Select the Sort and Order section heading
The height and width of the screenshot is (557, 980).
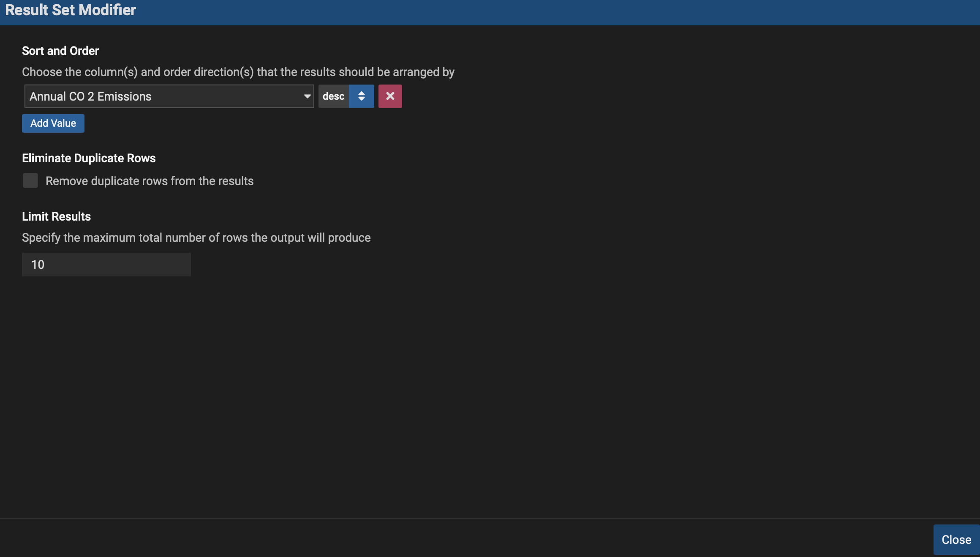tap(60, 50)
